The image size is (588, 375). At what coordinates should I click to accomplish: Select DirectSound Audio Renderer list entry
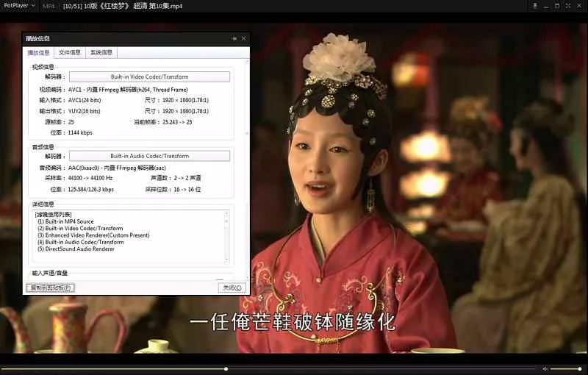tap(80, 249)
